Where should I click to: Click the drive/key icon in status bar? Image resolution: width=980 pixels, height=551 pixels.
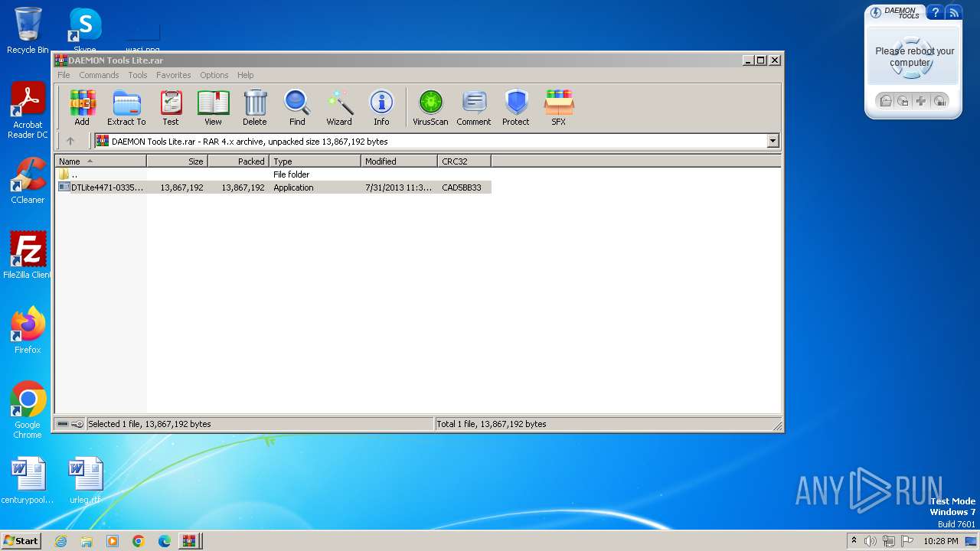70,424
